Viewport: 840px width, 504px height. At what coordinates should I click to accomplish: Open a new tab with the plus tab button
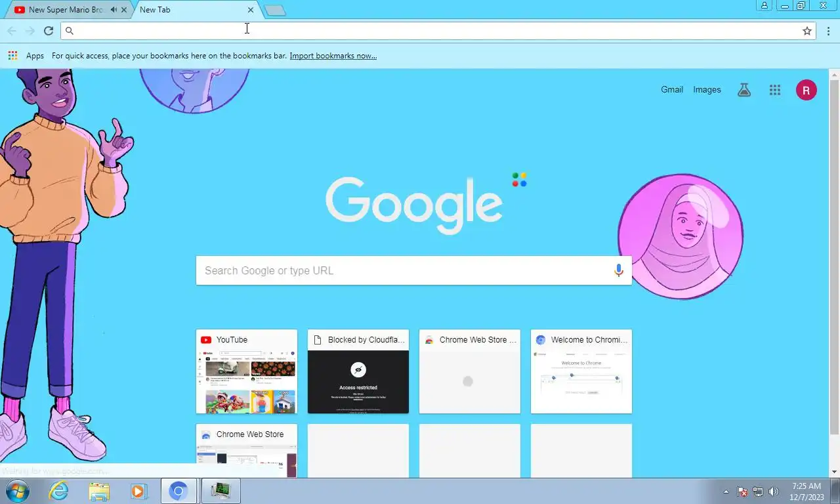275,10
